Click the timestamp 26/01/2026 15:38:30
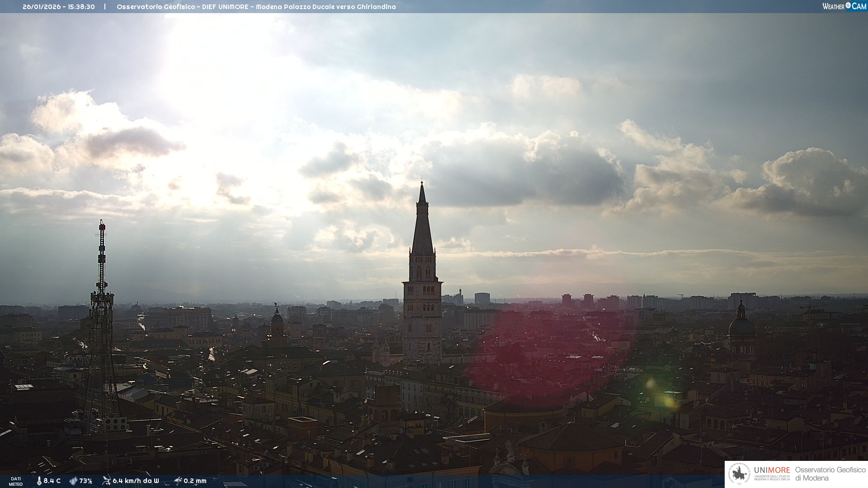Image resolution: width=868 pixels, height=488 pixels. (x=59, y=7)
